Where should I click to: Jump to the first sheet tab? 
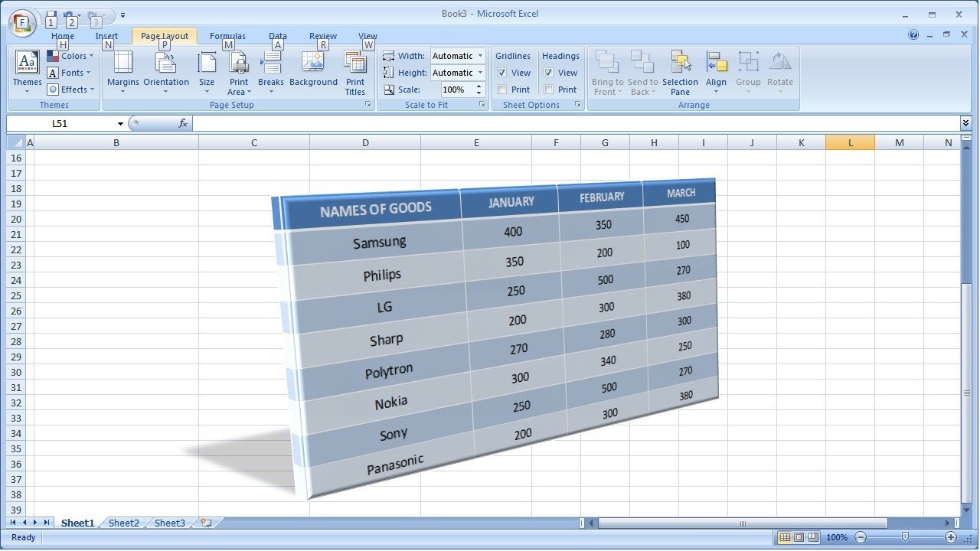[x=13, y=523]
